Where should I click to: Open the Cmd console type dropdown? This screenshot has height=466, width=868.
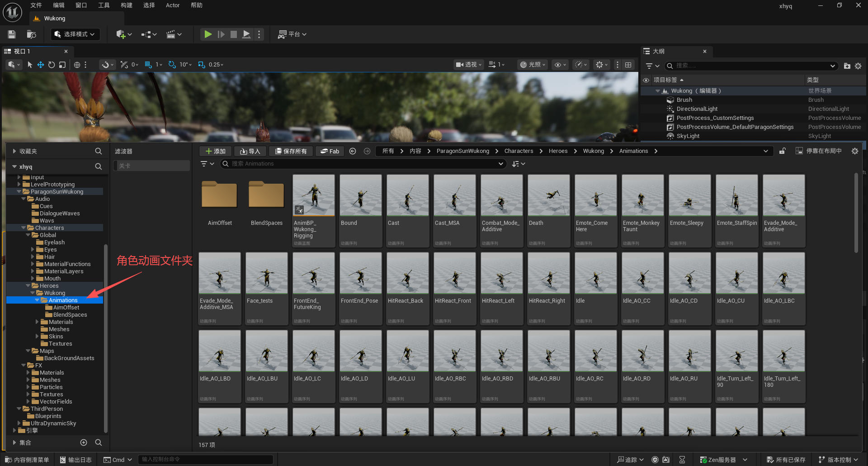point(118,460)
